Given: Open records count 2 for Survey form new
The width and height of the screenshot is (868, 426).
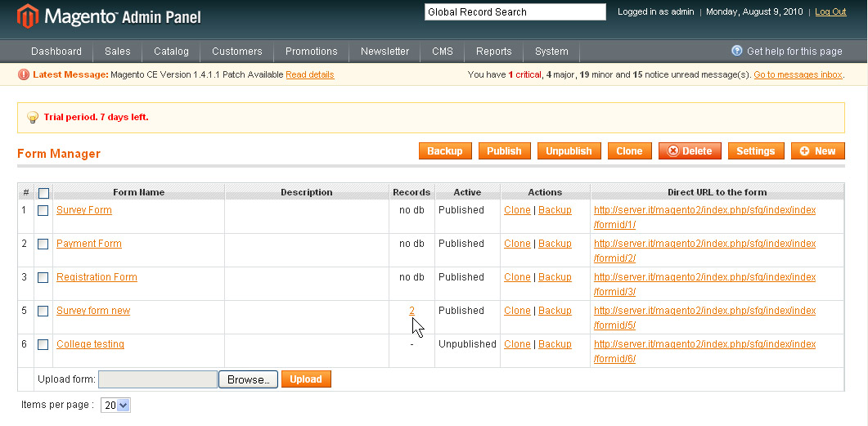Looking at the screenshot, I should coord(412,311).
